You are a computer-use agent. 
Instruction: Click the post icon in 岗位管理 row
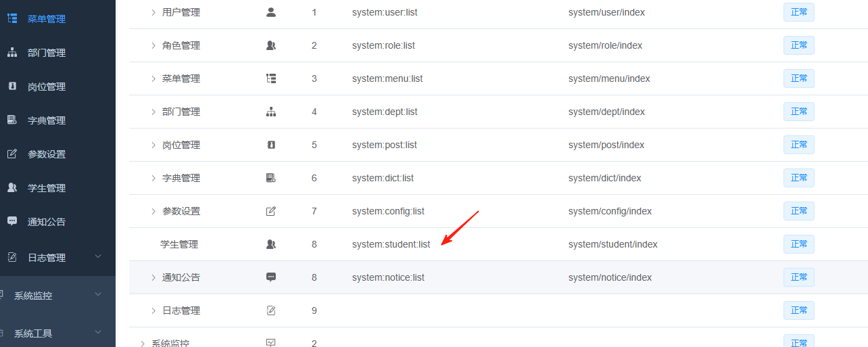click(x=271, y=145)
